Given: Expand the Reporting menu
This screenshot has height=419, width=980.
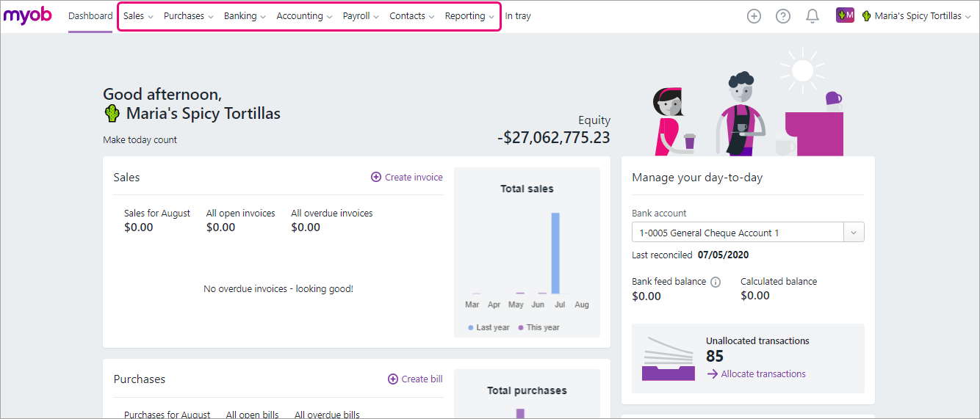Looking at the screenshot, I should coord(469,16).
